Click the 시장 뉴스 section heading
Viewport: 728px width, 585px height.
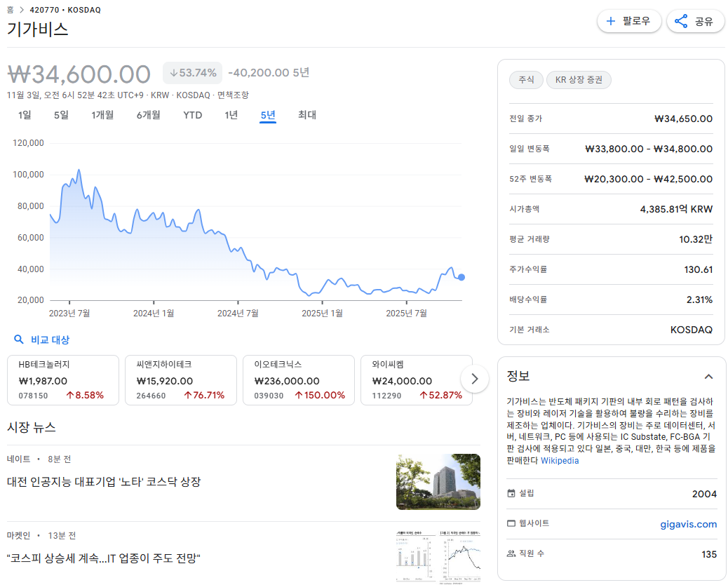31,427
